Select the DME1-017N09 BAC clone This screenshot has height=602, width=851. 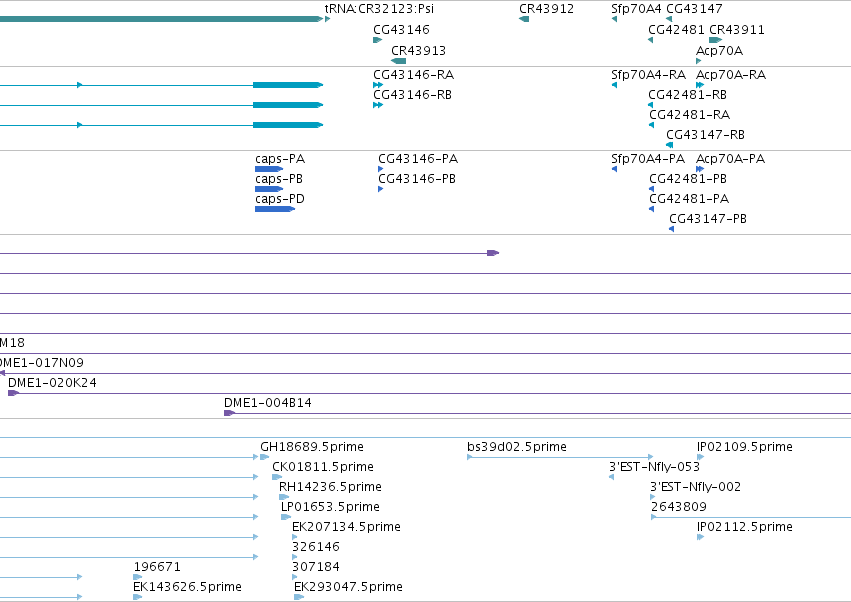coord(426,373)
